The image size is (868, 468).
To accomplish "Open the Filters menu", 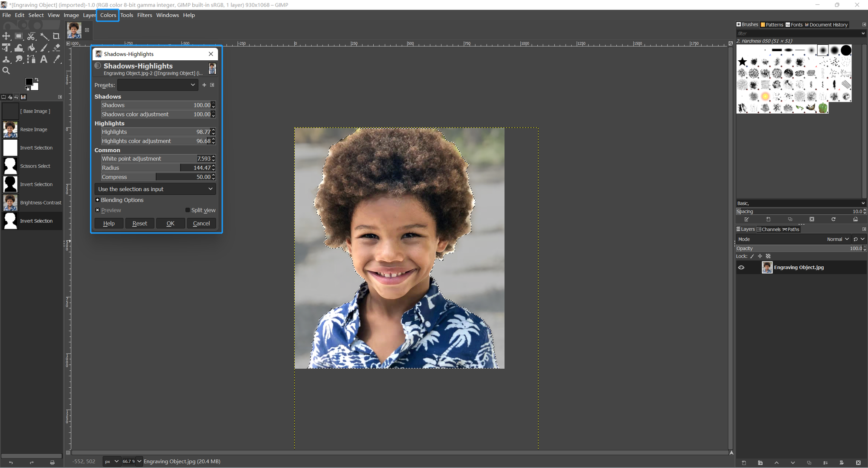I will click(145, 15).
